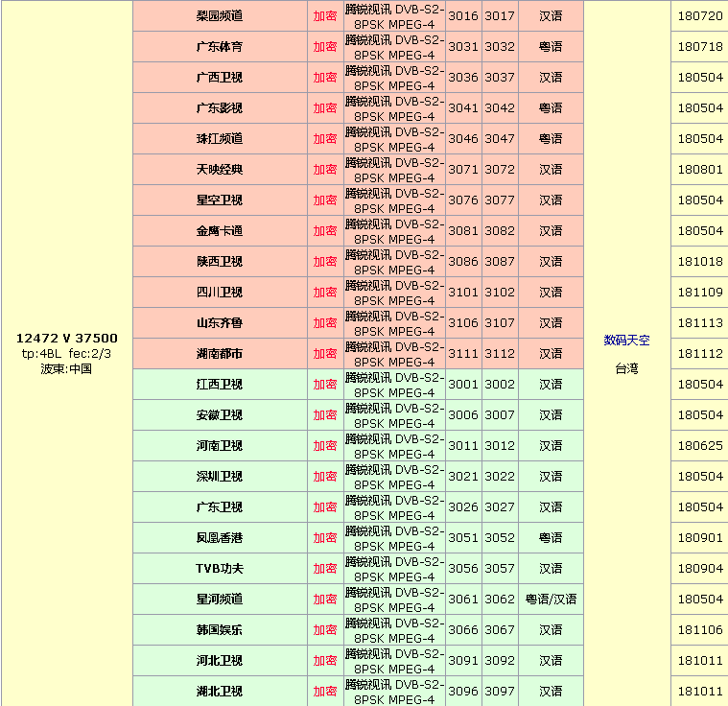This screenshot has height=706, width=728.
Task: Select the 湖南都市 channel name
Action: point(219,354)
